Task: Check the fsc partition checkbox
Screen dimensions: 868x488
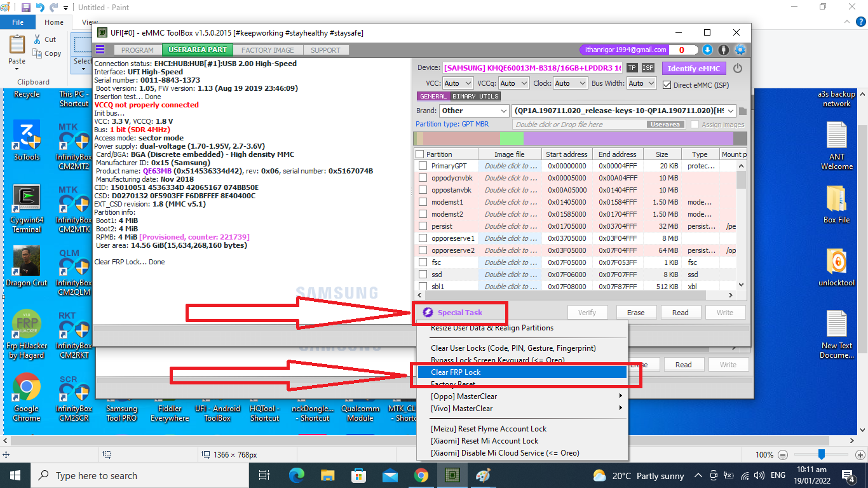Action: [423, 262]
